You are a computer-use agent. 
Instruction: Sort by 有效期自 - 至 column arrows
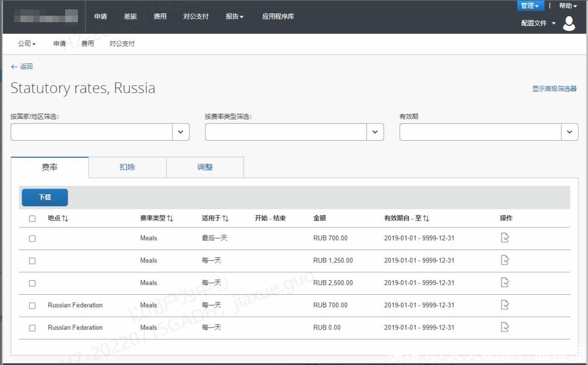click(x=426, y=218)
